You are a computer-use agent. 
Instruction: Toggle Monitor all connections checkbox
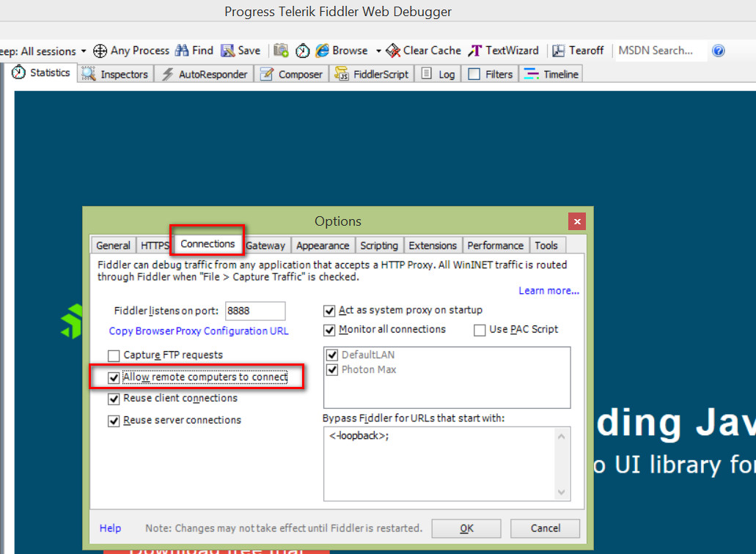point(329,330)
